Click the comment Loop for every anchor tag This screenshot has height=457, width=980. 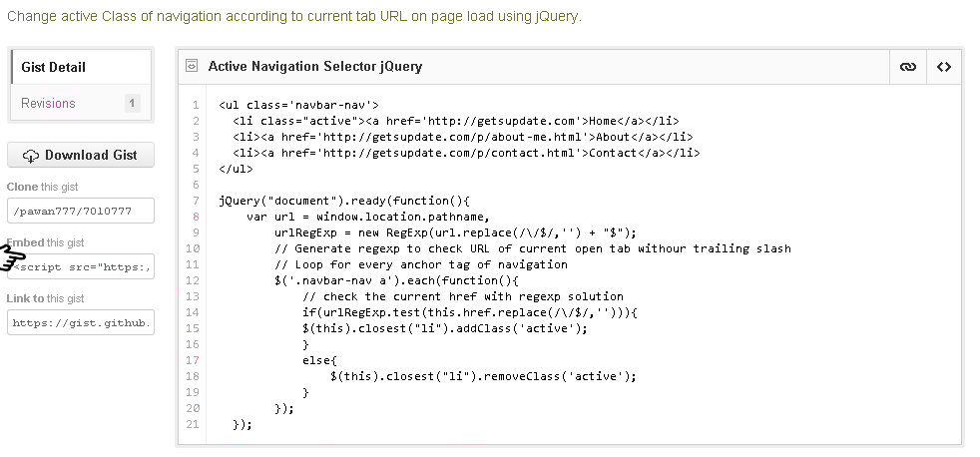point(421,265)
